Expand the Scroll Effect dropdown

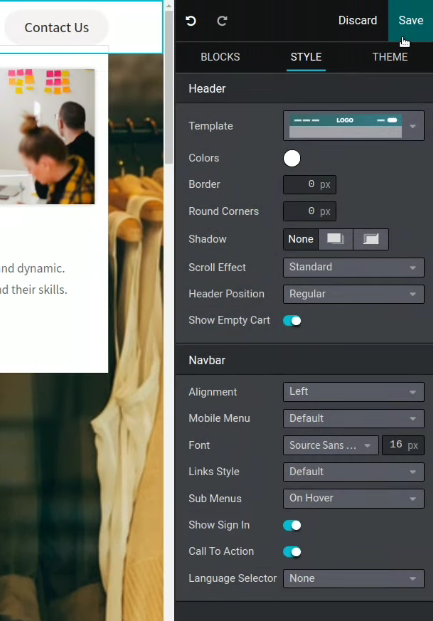(354, 267)
